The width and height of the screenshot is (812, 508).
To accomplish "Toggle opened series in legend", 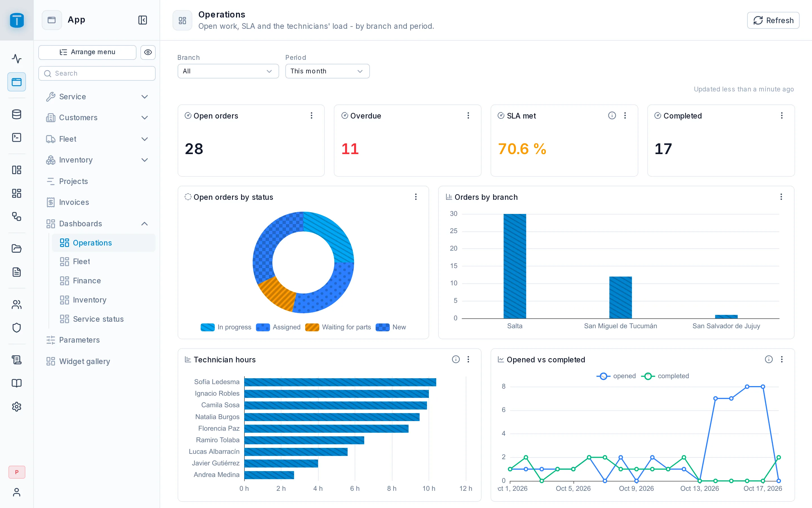I will pos(616,376).
